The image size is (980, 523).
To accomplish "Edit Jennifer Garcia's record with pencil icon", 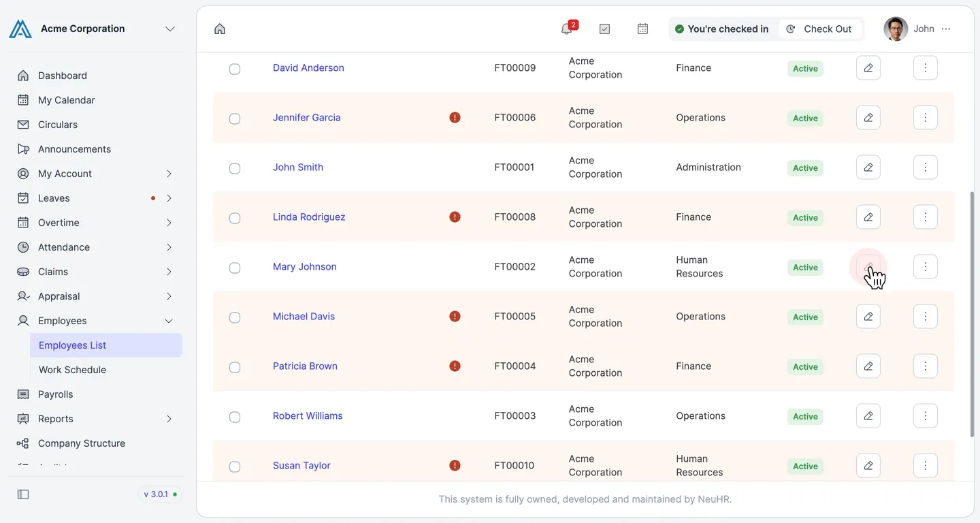I will (x=868, y=118).
